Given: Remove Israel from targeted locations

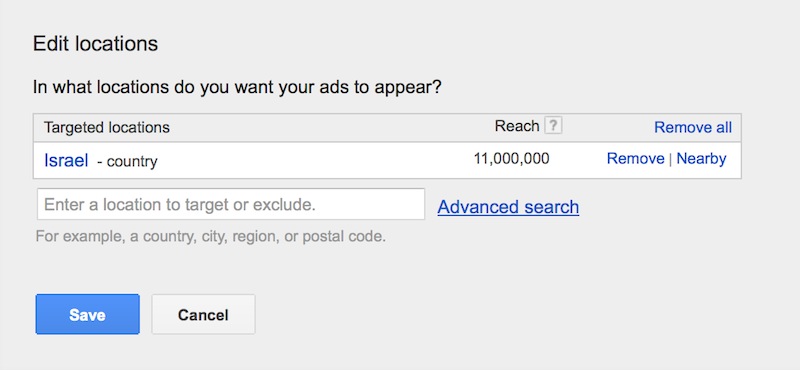Looking at the screenshot, I should click(635, 159).
